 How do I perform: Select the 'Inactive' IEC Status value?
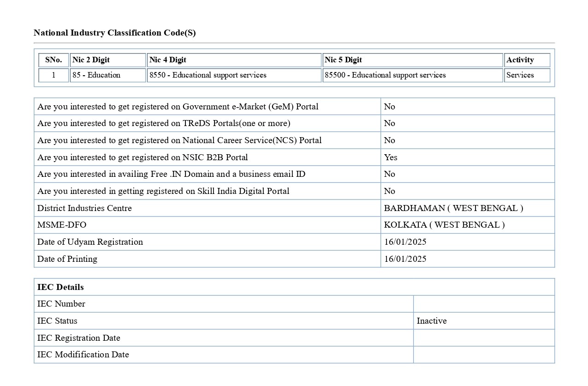pyautogui.click(x=432, y=321)
